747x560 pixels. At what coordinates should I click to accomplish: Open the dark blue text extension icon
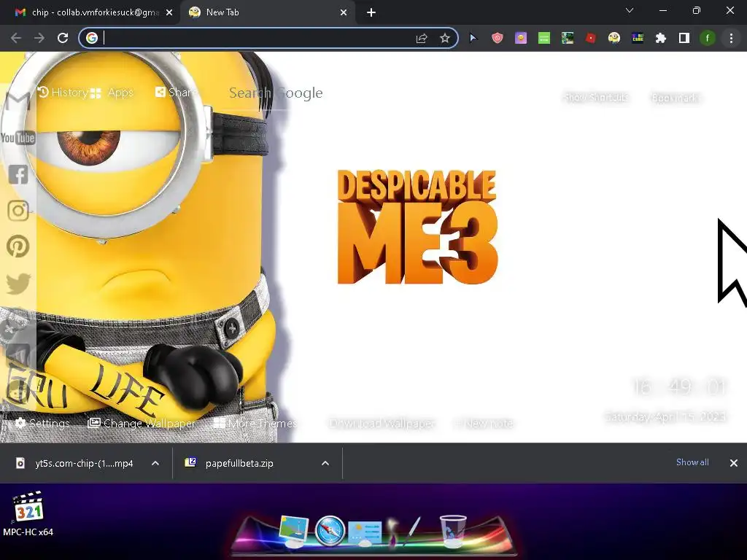pos(638,38)
